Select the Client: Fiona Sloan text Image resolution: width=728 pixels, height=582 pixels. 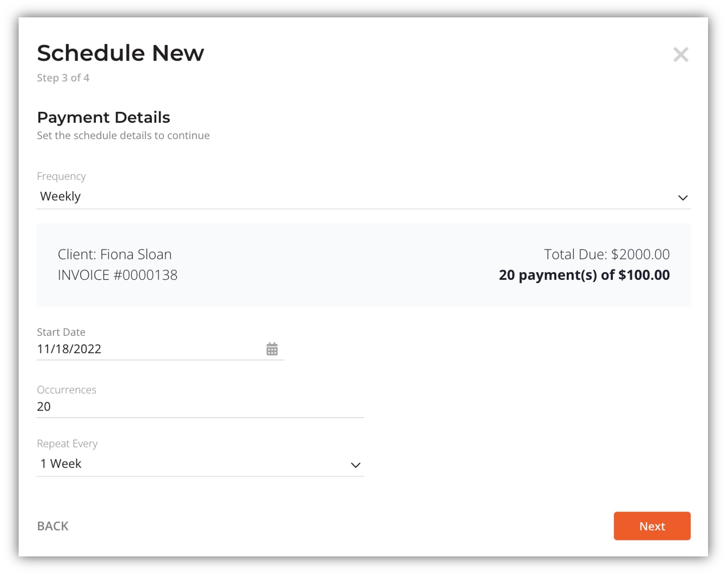pyautogui.click(x=115, y=254)
